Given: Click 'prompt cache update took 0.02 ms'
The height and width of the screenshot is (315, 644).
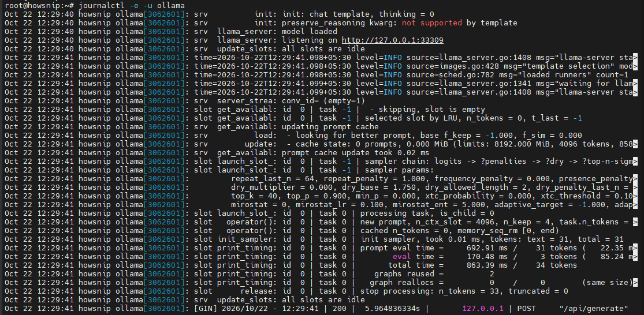Looking at the screenshot, I should click(x=355, y=153).
